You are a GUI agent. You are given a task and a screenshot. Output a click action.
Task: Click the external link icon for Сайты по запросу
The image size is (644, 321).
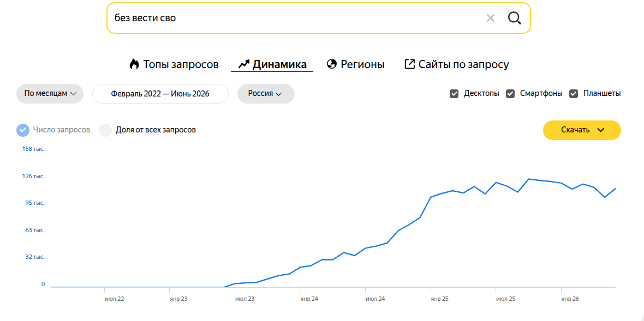[409, 64]
